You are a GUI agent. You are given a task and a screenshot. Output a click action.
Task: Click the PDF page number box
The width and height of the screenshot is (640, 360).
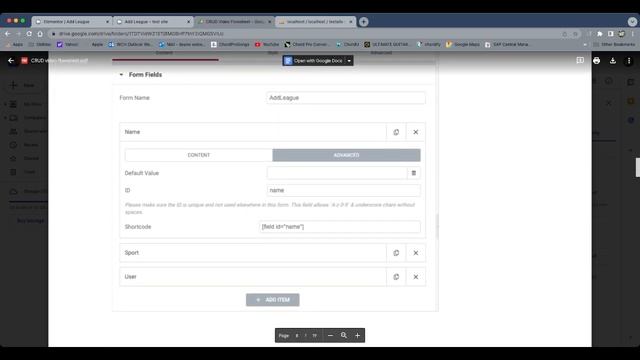coord(297,336)
